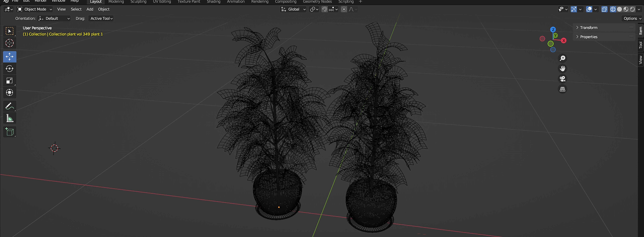Switch to rendered viewport shading
644x237 pixels.
tap(632, 9)
